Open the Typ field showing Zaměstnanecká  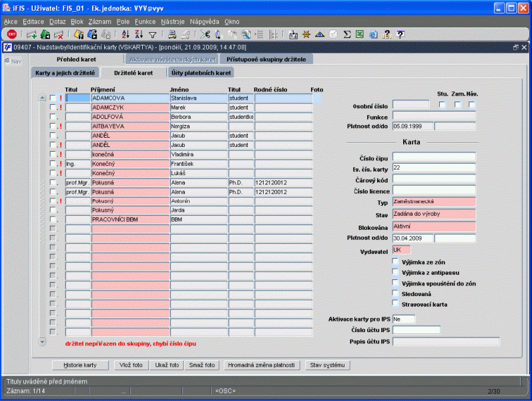click(434, 202)
